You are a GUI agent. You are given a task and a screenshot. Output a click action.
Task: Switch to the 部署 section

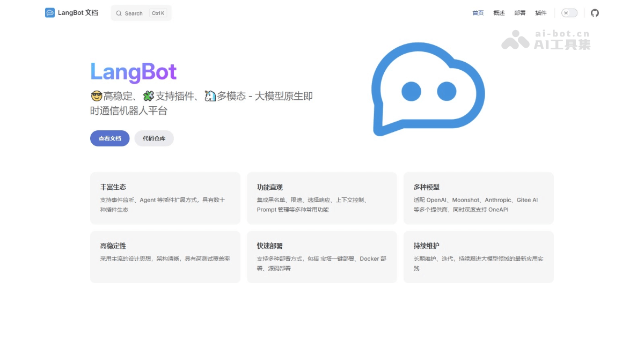coord(520,13)
